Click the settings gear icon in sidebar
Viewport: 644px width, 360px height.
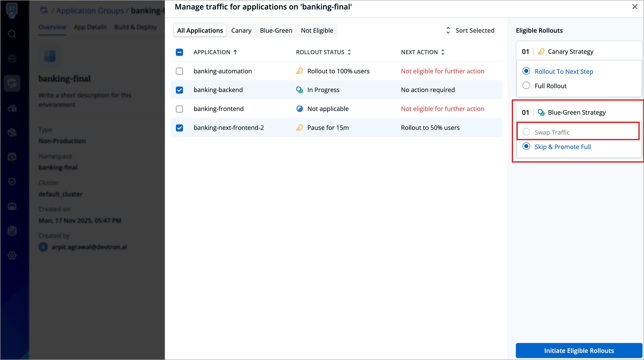click(x=12, y=255)
